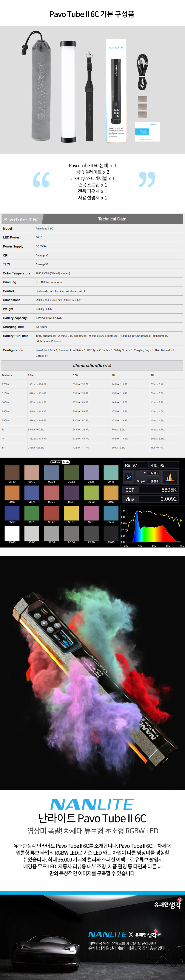Click the CCT 5605K readout
This screenshot has width=185, height=980.
pos(151,490)
